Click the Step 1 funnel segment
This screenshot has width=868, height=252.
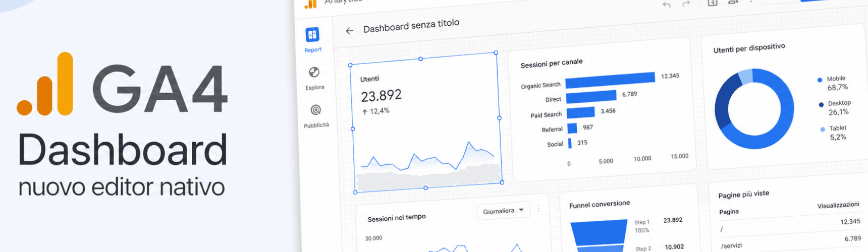point(599,232)
